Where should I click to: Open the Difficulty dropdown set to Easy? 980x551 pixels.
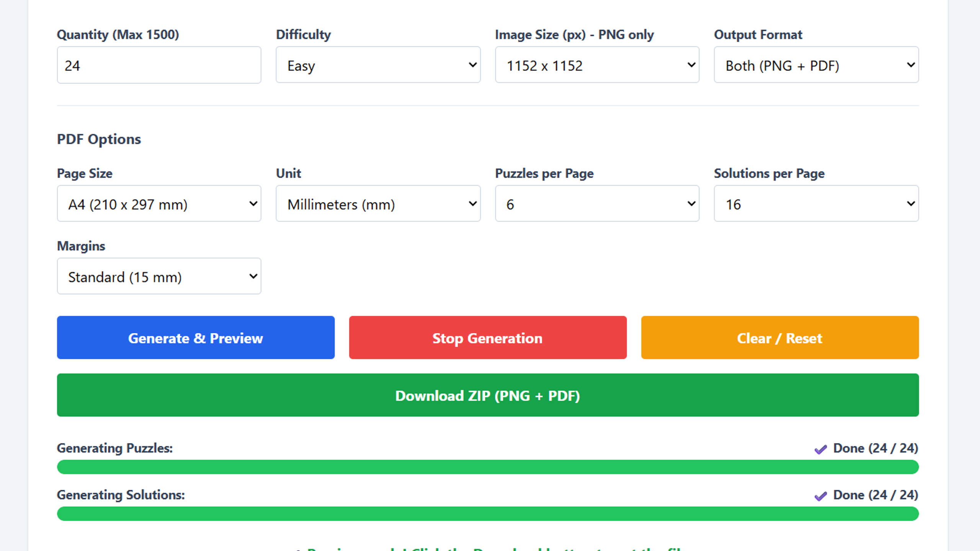(378, 65)
